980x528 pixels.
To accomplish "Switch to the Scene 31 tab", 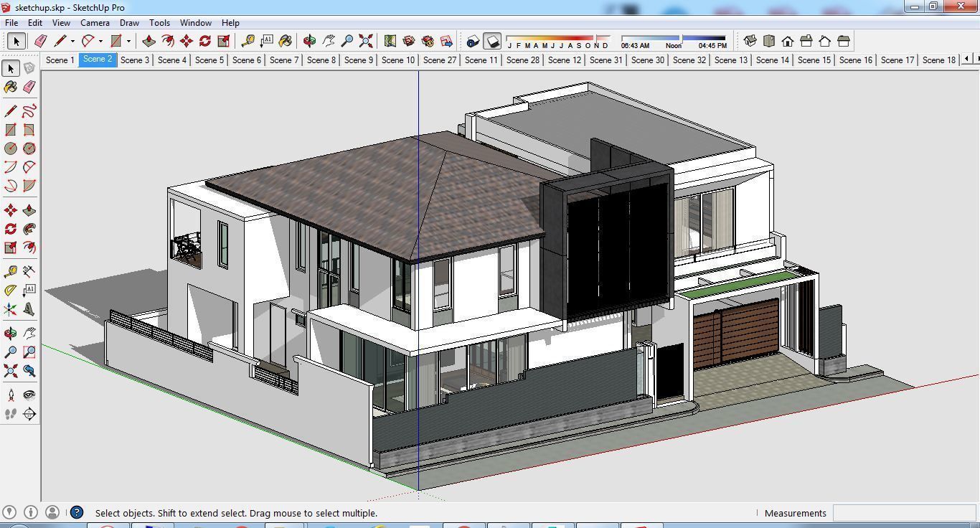I will [x=606, y=60].
